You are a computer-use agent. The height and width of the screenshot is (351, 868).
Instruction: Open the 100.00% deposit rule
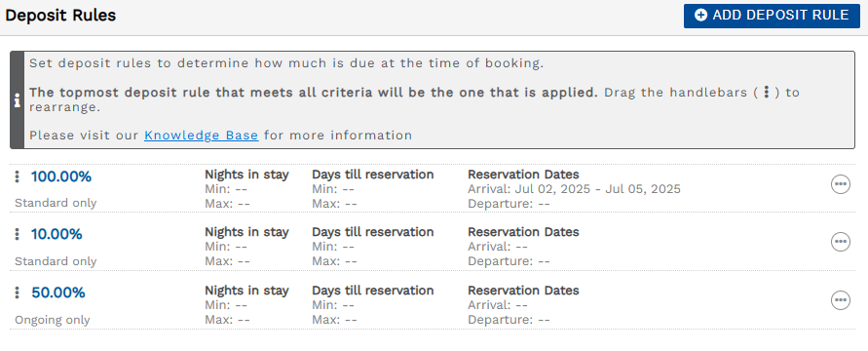click(61, 177)
